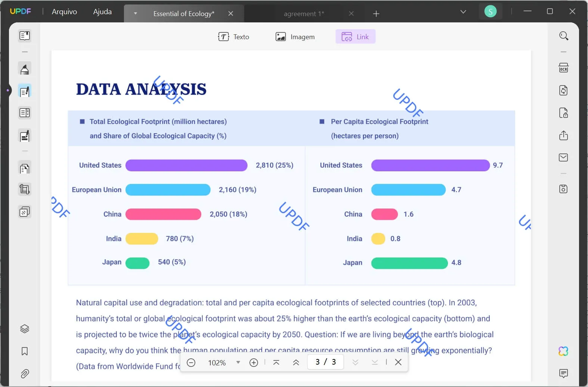The height and width of the screenshot is (387, 588).
Task: Click the right Japan green bar
Action: click(409, 263)
